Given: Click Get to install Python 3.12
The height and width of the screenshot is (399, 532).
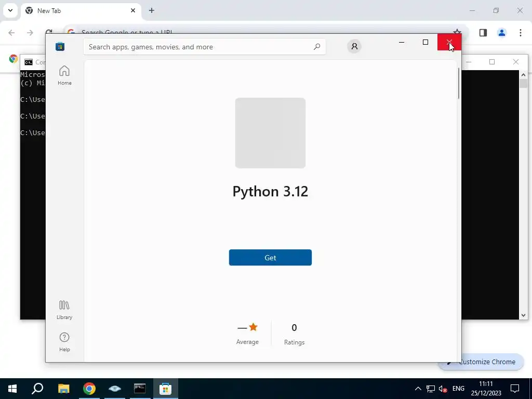Looking at the screenshot, I should 270,258.
